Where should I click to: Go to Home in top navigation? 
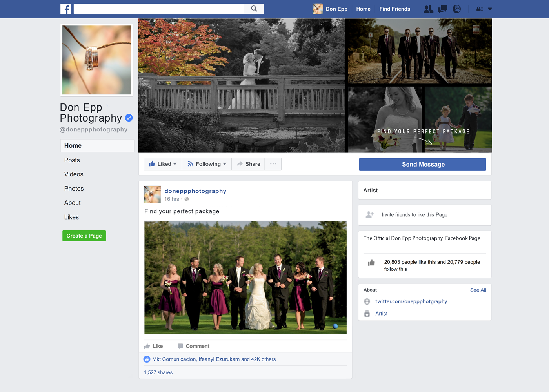click(x=363, y=9)
